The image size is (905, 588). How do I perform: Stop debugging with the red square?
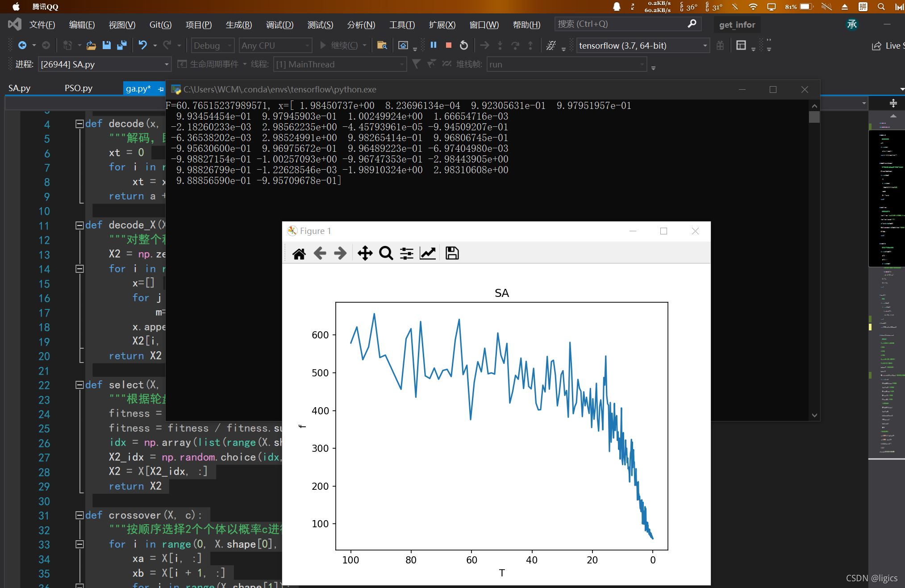448,45
